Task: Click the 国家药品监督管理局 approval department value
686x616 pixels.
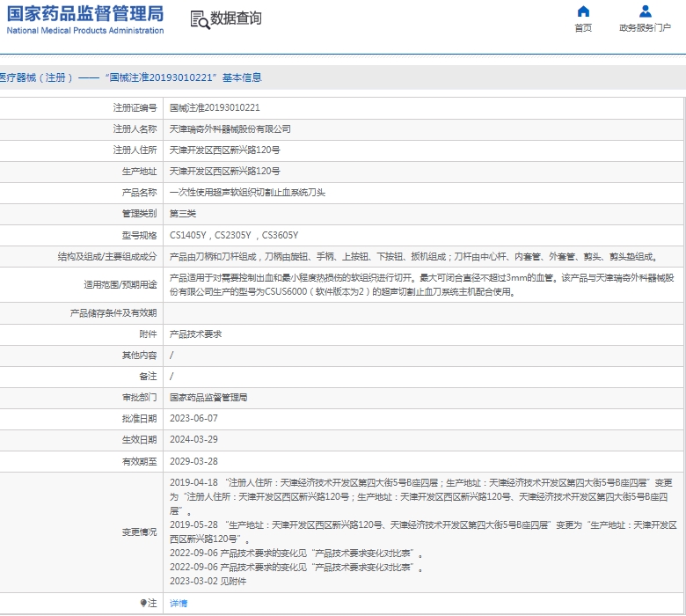Action: (x=208, y=398)
